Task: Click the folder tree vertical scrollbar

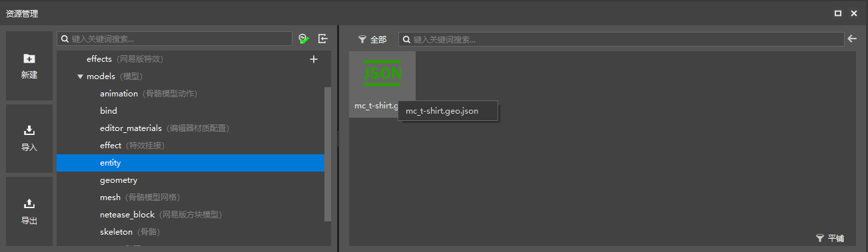Action: (x=327, y=154)
